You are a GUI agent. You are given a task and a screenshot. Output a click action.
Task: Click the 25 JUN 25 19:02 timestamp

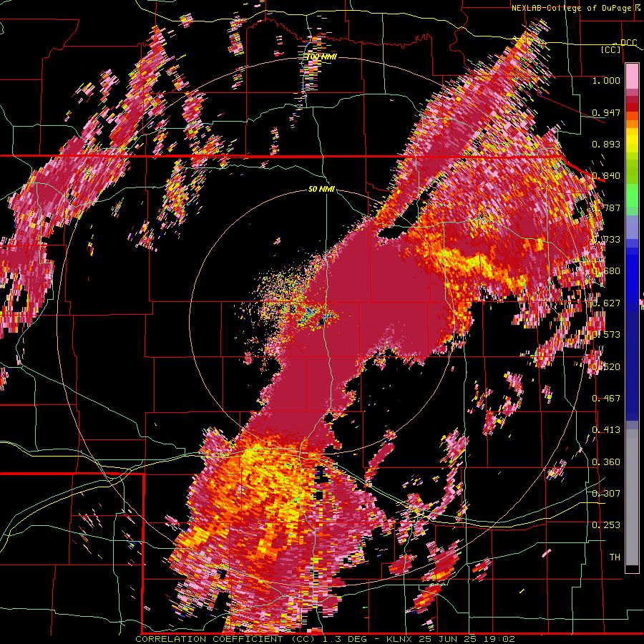(x=467, y=639)
